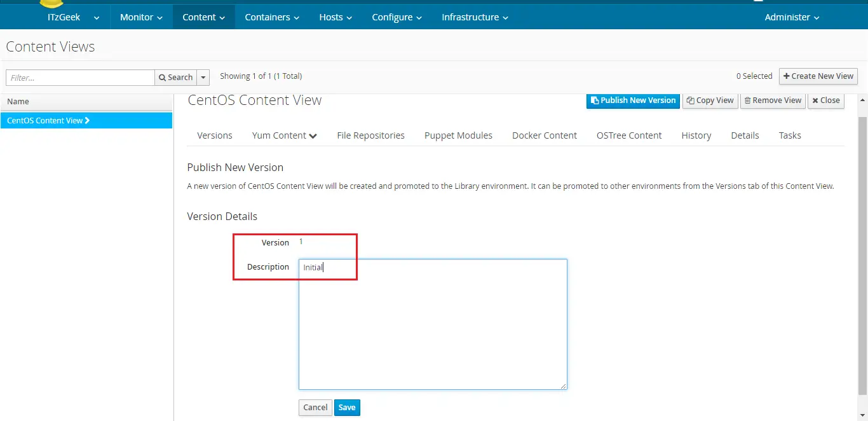This screenshot has height=421, width=868.
Task: Expand the Yum Content tab dropdown
Action: click(285, 135)
